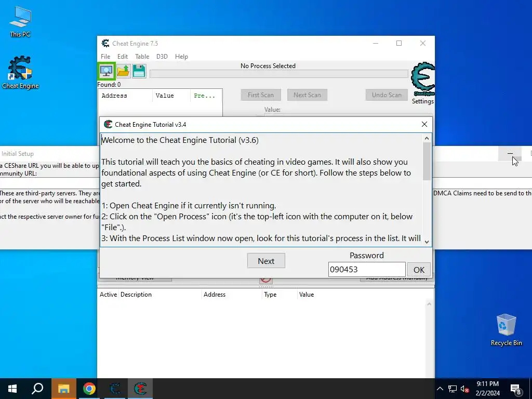Open the Help menu
Viewport: 532px width, 399px height.
click(181, 56)
